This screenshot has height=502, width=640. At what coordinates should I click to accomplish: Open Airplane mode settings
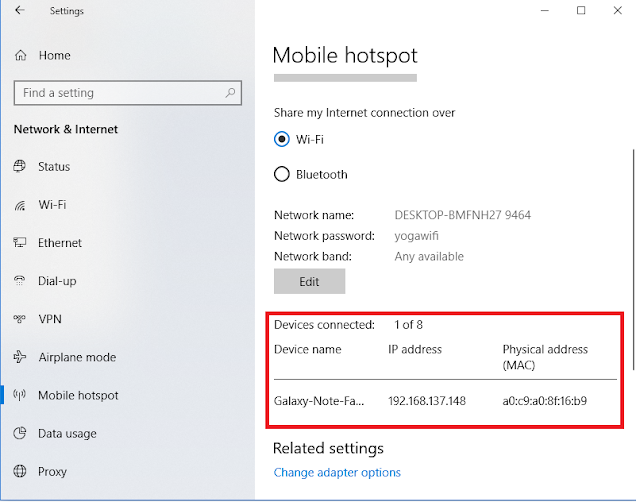coord(77,357)
